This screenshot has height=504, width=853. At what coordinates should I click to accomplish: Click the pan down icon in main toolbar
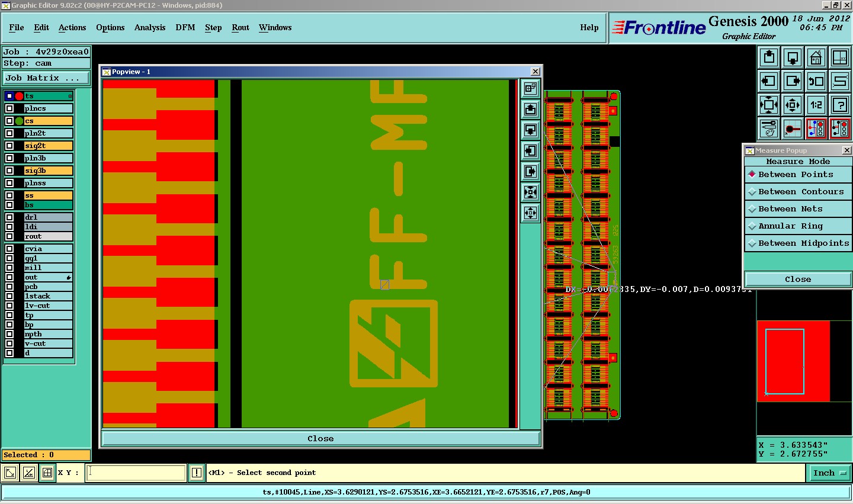point(793,57)
